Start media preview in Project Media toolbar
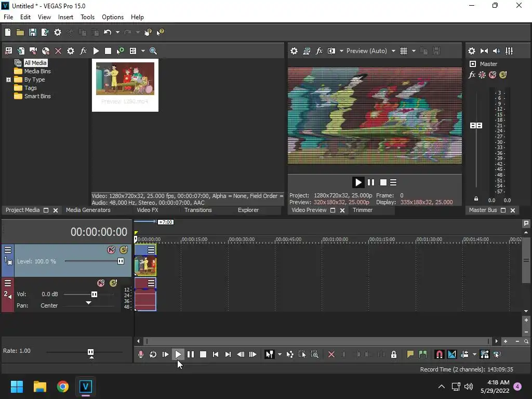This screenshot has width=532, height=399. (x=96, y=51)
